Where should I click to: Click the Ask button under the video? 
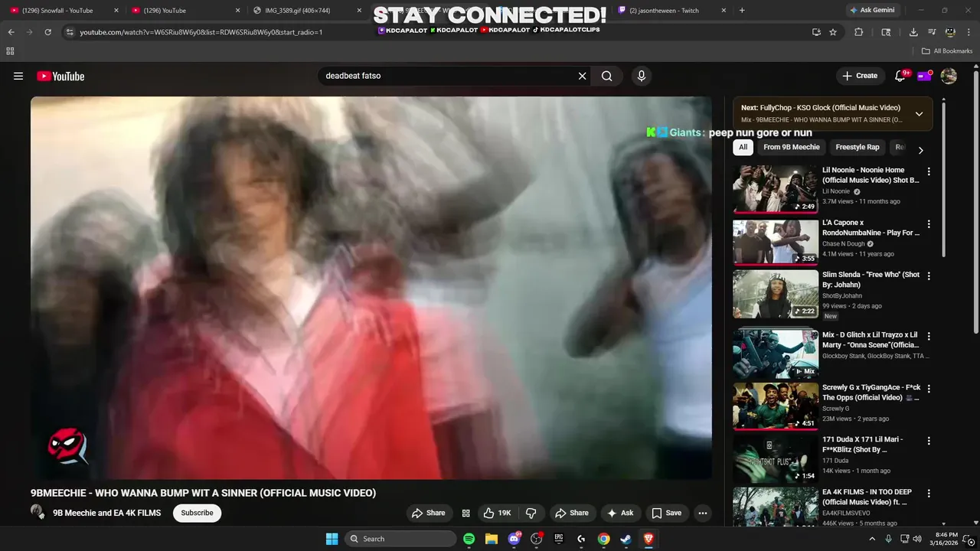pos(620,513)
